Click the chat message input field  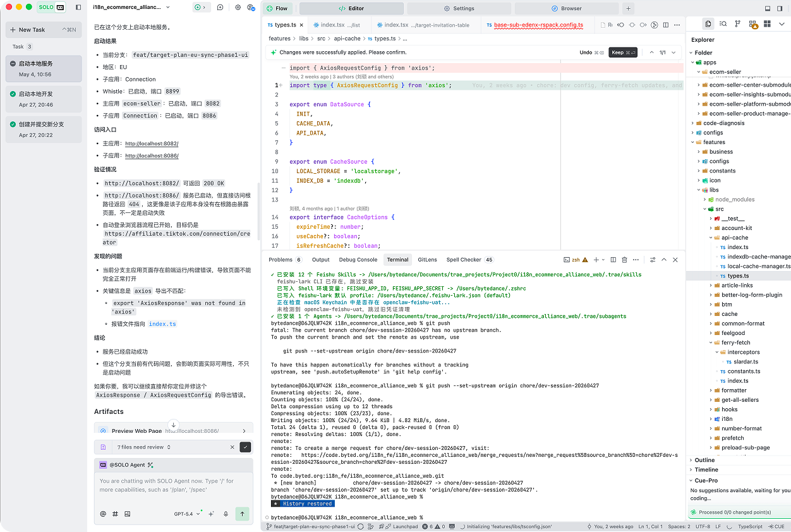[174, 485]
